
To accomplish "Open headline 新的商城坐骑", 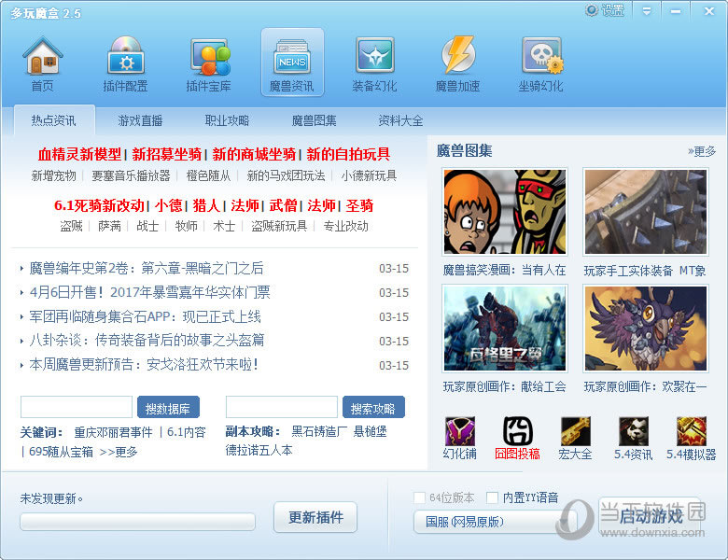I will 254,154.
